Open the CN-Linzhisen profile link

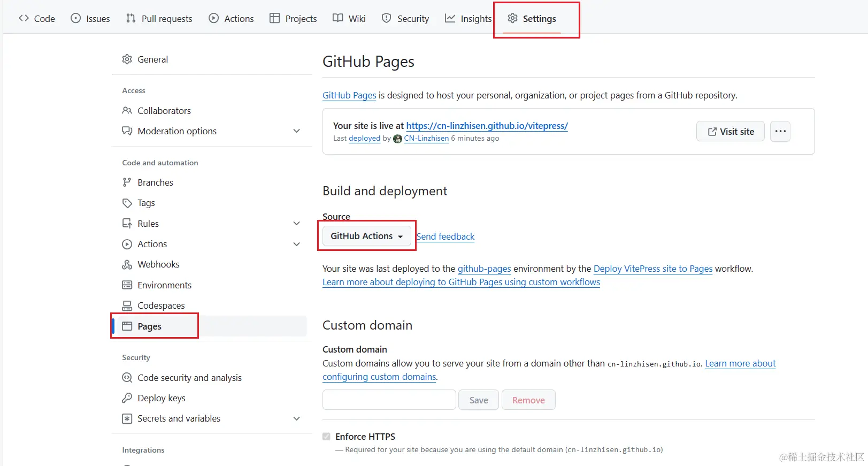tap(426, 139)
